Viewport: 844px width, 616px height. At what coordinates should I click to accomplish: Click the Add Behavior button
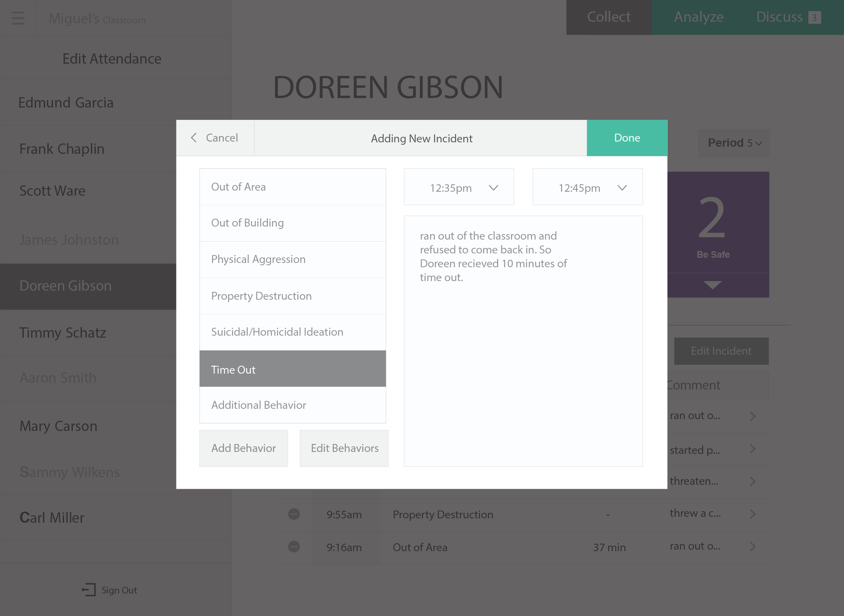243,448
